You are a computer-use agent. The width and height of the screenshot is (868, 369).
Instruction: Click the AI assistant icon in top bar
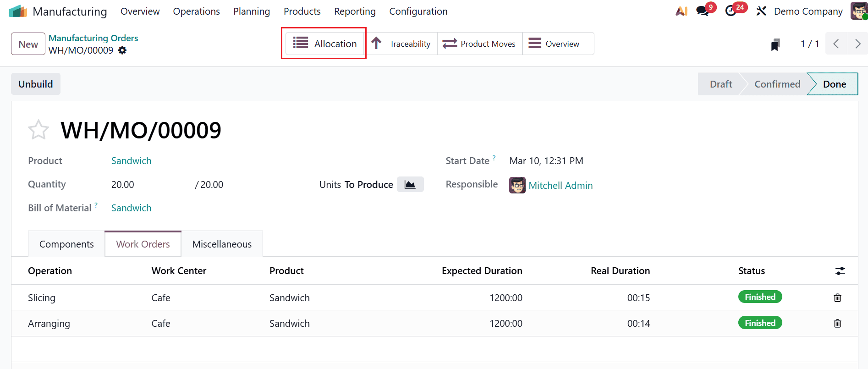pos(681,11)
